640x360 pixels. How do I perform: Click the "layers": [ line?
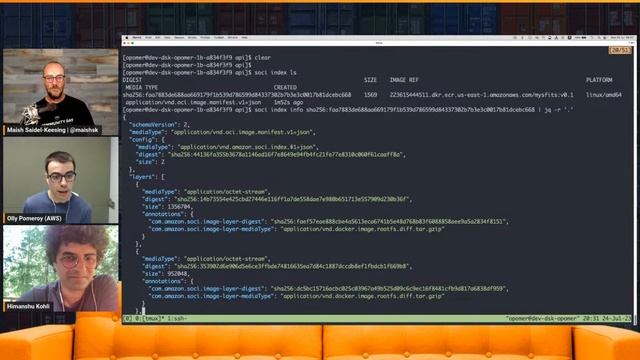(147, 177)
